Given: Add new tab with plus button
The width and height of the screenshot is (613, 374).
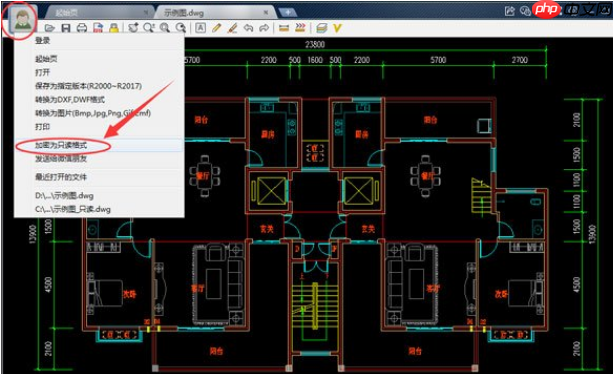Looking at the screenshot, I should [288, 13].
